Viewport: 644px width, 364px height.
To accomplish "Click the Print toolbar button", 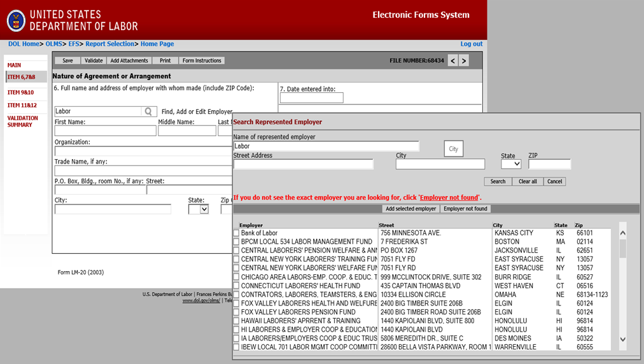I will [165, 60].
